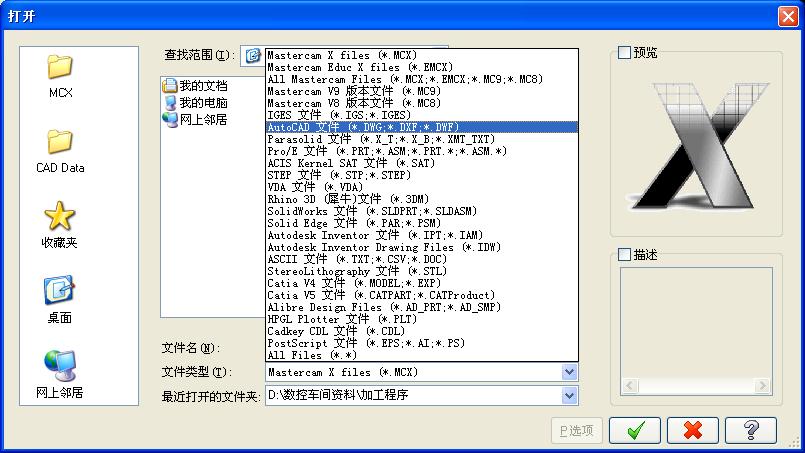This screenshot has height=453, width=805.
Task: Go to 桌面 desktop shortcut
Action: (x=60, y=300)
